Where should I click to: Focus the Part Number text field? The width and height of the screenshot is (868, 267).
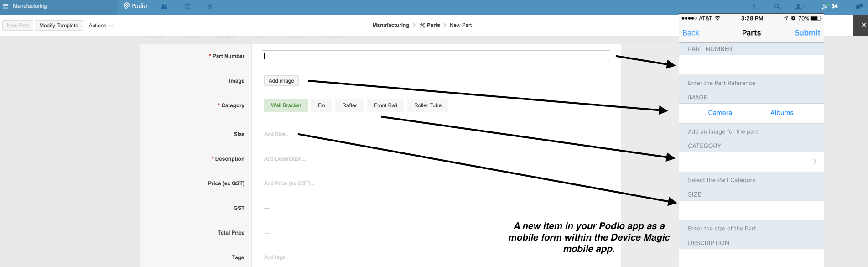coord(436,56)
